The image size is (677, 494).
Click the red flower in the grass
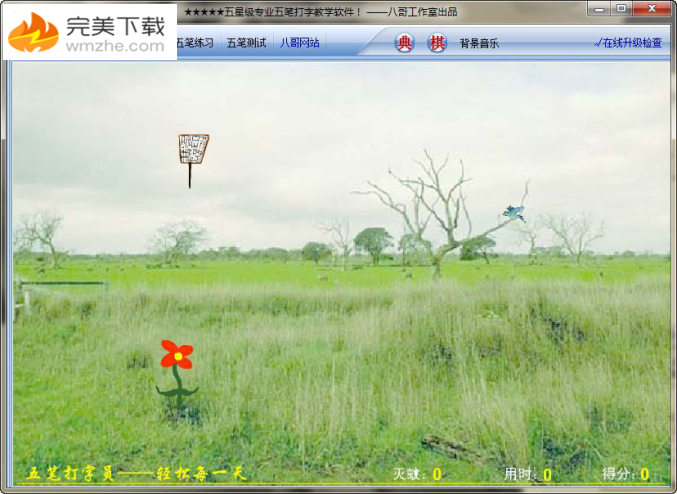point(177,375)
